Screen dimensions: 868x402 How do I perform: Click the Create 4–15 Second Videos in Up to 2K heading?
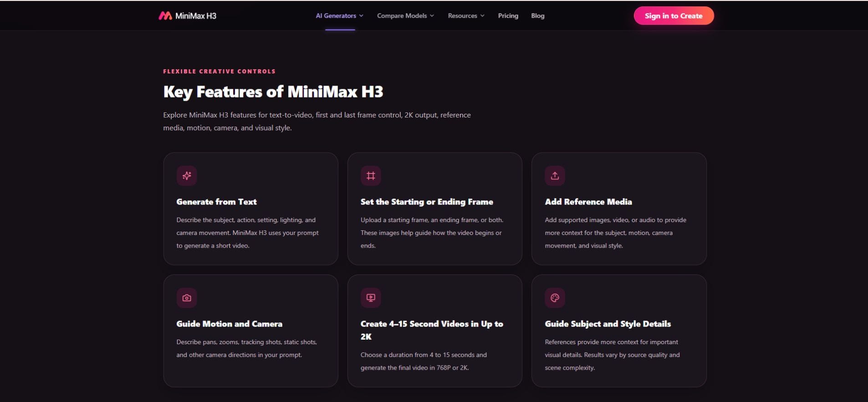[432, 330]
